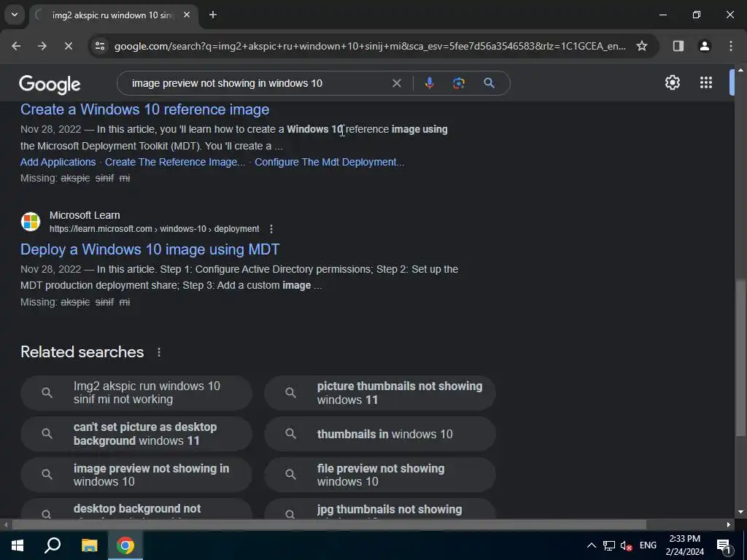The width and height of the screenshot is (747, 560).
Task: Open a new tab with plus button
Action: point(213,15)
